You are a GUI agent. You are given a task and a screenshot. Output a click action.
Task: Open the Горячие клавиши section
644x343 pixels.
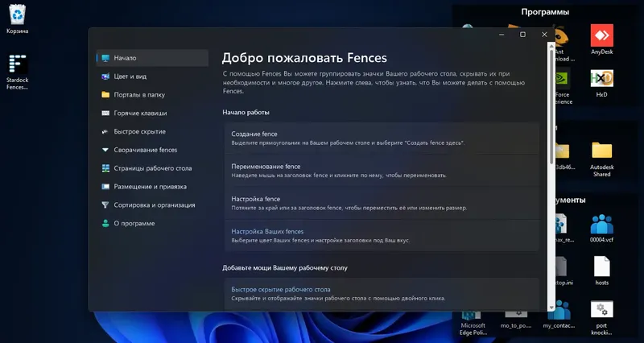click(x=152, y=113)
